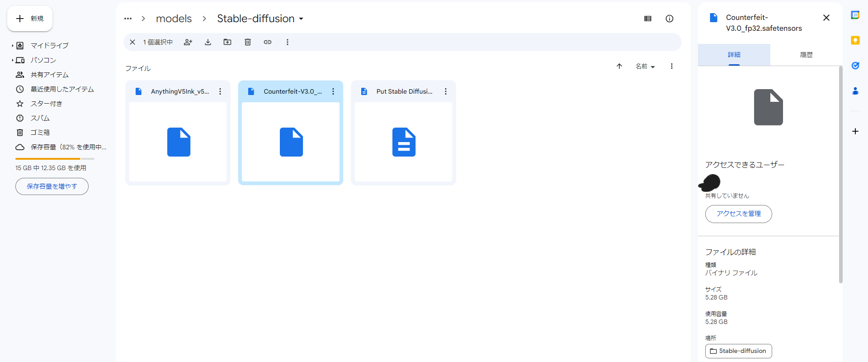Click the バイナリ ファイル type text

(x=731, y=273)
